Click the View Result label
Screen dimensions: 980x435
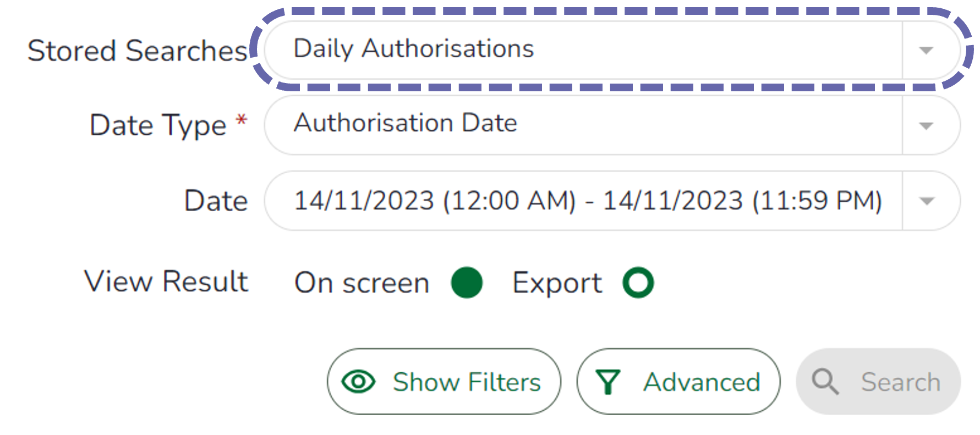point(166,282)
